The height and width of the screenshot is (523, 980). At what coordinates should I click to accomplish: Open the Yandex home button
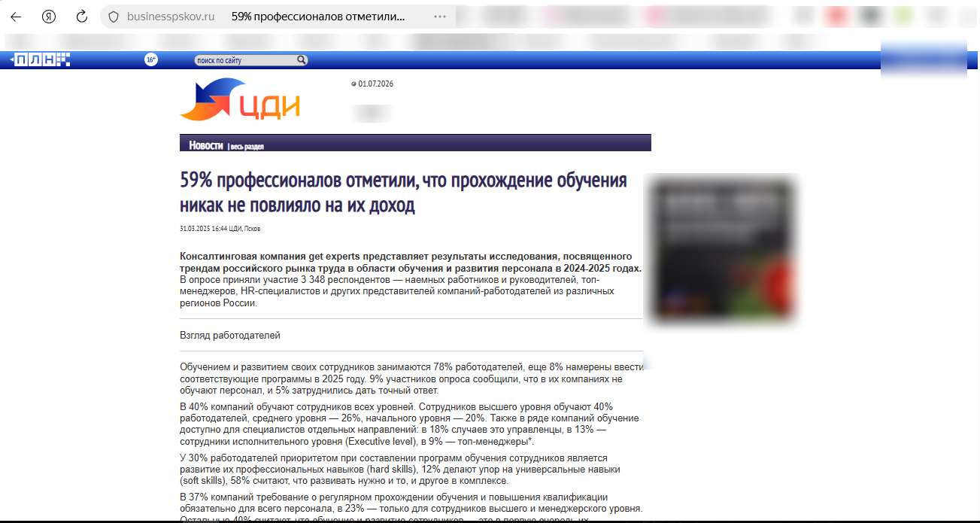click(x=49, y=16)
